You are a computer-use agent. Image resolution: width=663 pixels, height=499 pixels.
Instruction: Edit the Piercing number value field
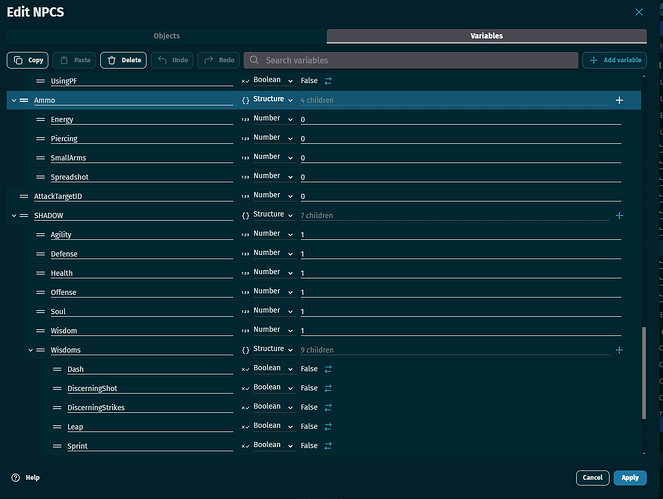pos(461,139)
